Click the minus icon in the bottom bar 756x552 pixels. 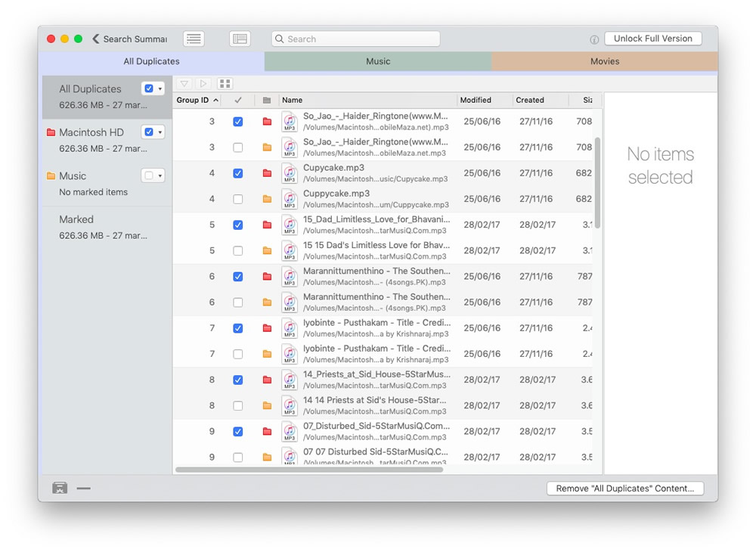point(83,488)
